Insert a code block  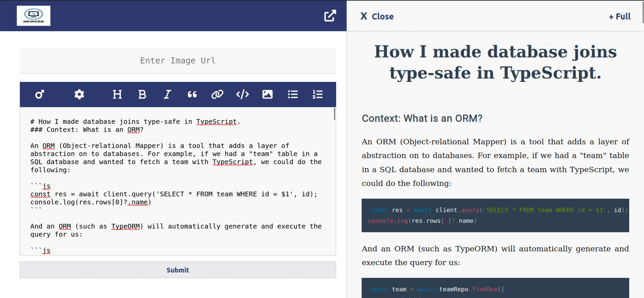(x=242, y=94)
